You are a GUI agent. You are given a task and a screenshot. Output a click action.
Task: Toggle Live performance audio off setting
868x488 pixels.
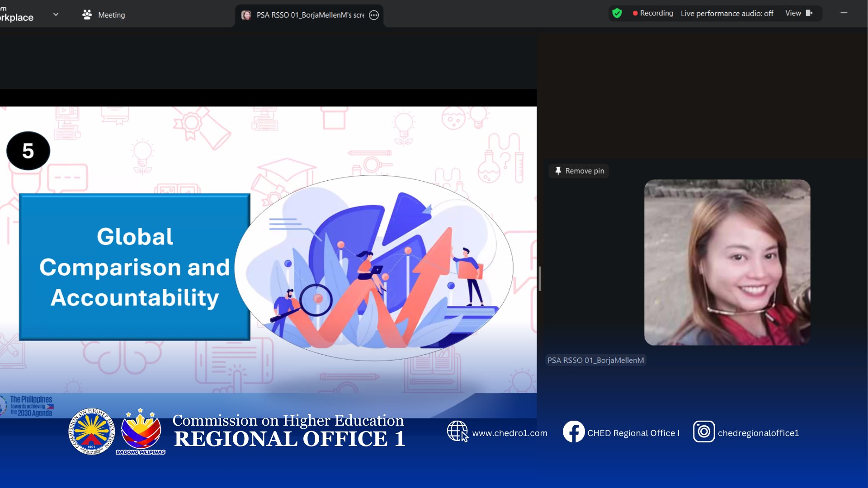click(726, 14)
